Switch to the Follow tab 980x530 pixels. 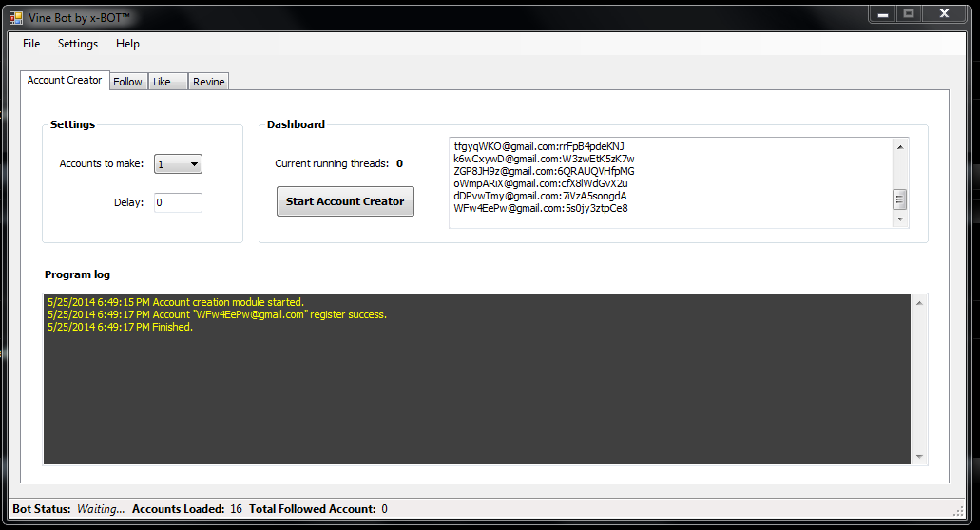click(127, 82)
